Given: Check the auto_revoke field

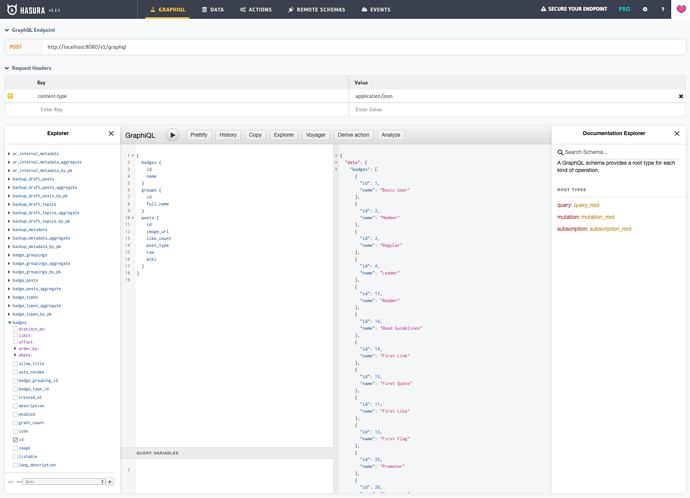Looking at the screenshot, I should tap(15, 372).
